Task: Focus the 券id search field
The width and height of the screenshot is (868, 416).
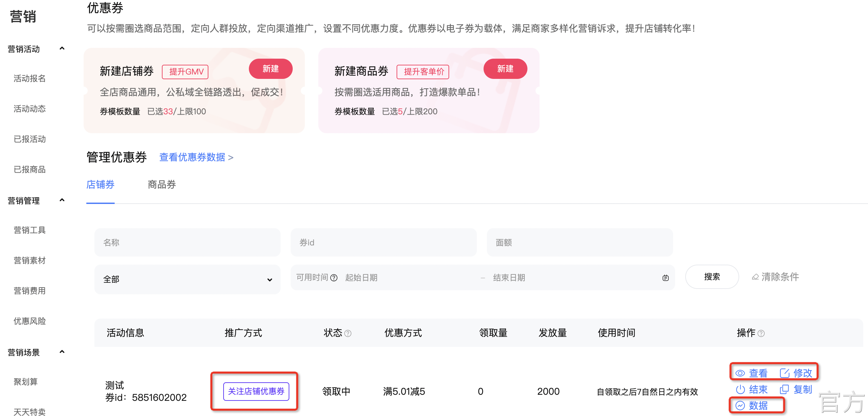Action: point(383,242)
